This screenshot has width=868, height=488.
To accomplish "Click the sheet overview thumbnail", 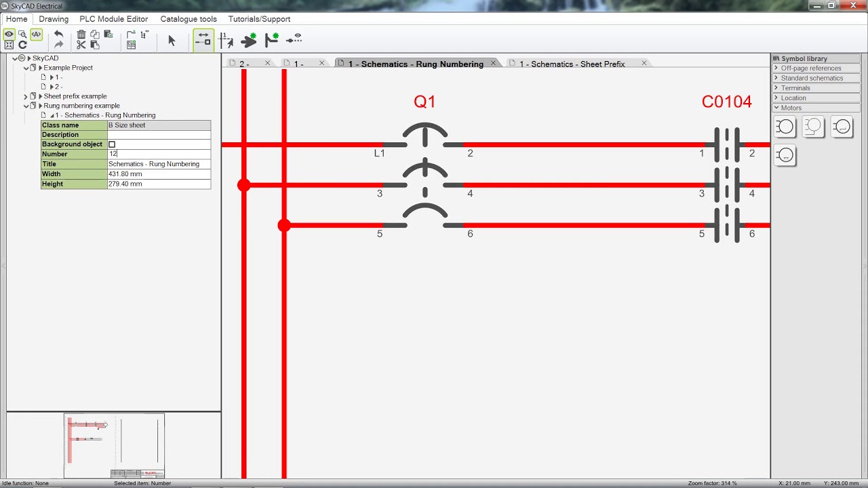I will (x=114, y=446).
